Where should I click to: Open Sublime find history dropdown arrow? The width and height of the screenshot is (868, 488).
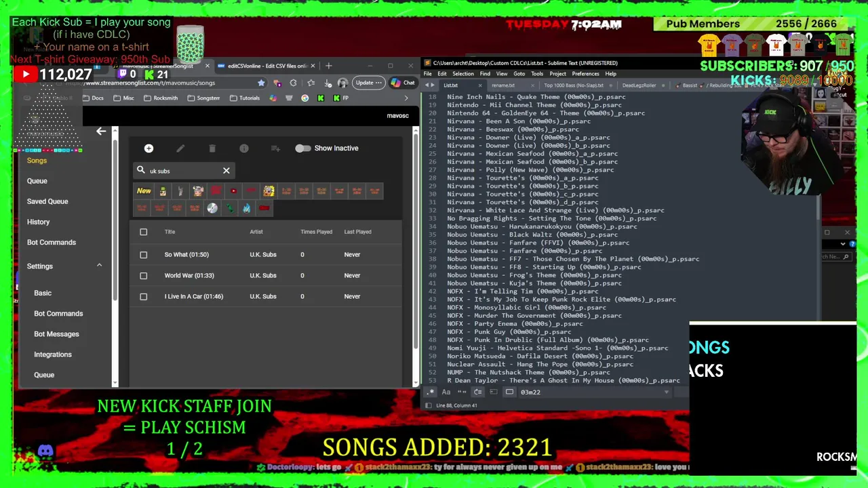[666, 392]
